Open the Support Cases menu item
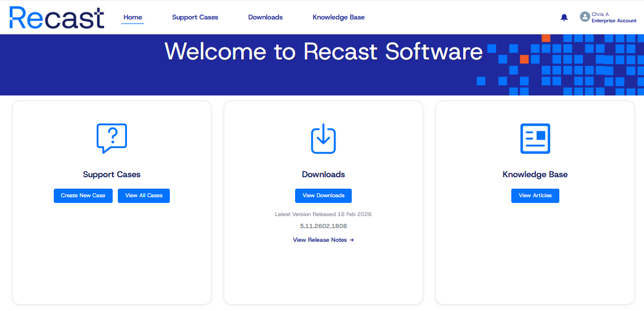This screenshot has height=311, width=644. pyautogui.click(x=195, y=17)
